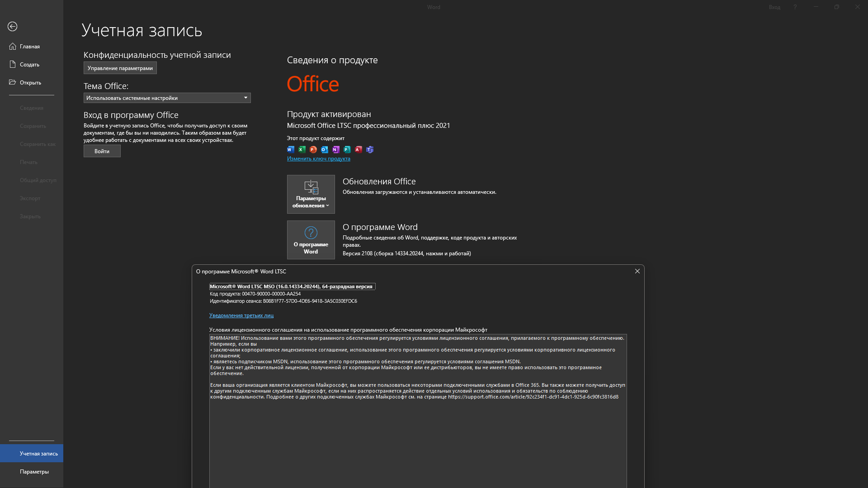
Task: Open the Уведомления третьих лиц link
Action: [241, 315]
